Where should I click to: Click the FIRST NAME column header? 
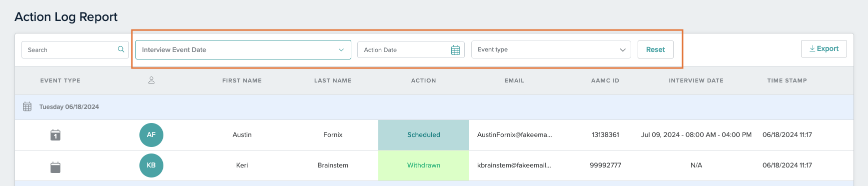click(x=242, y=80)
